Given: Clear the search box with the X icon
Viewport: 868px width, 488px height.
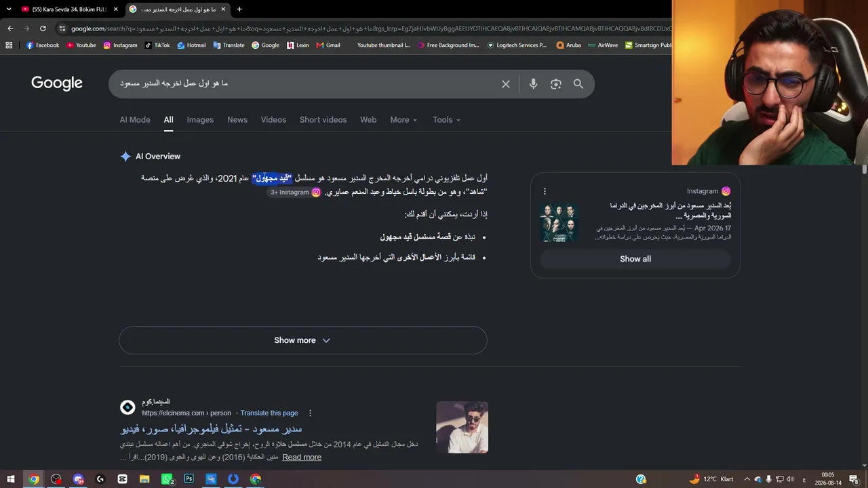Looking at the screenshot, I should point(506,84).
